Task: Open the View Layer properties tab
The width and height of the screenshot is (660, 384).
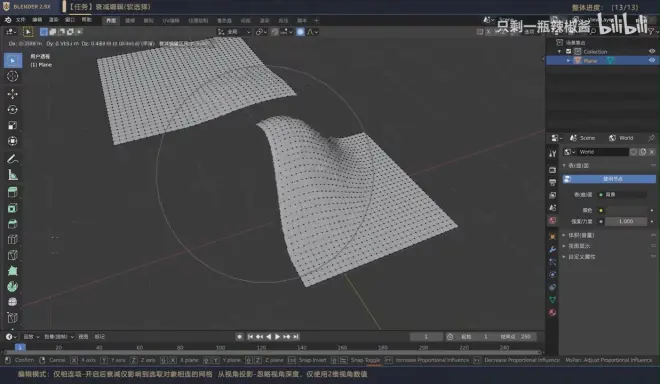Action: point(553,195)
